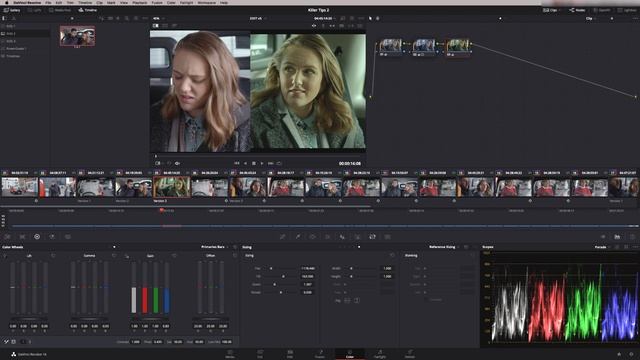Stop playback in the viewer
The image size is (640, 360).
point(253,163)
